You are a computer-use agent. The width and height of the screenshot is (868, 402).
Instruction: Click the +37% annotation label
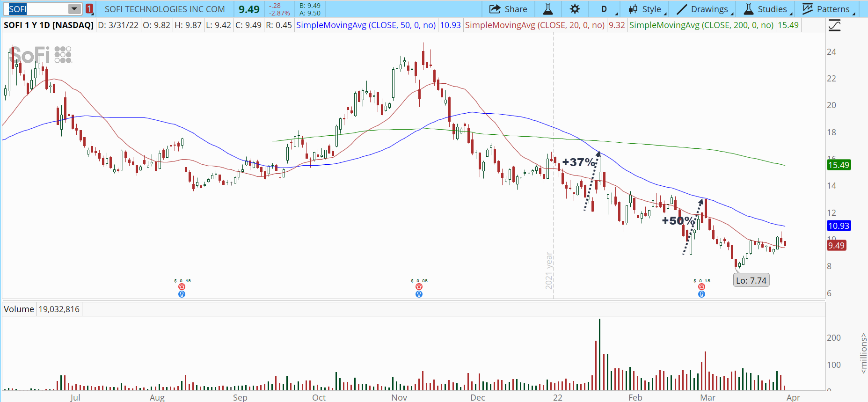(579, 162)
